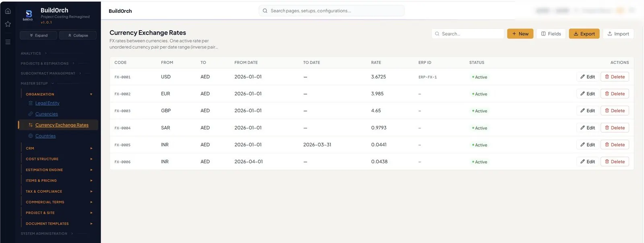Export the exchange rates list
Screen dimensions: 644x243
point(584,34)
